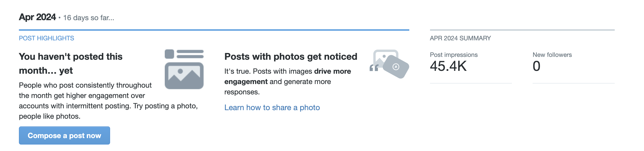The image size is (644, 151).
Task: Open the Learn how to share a photo link
Action: [x=272, y=108]
